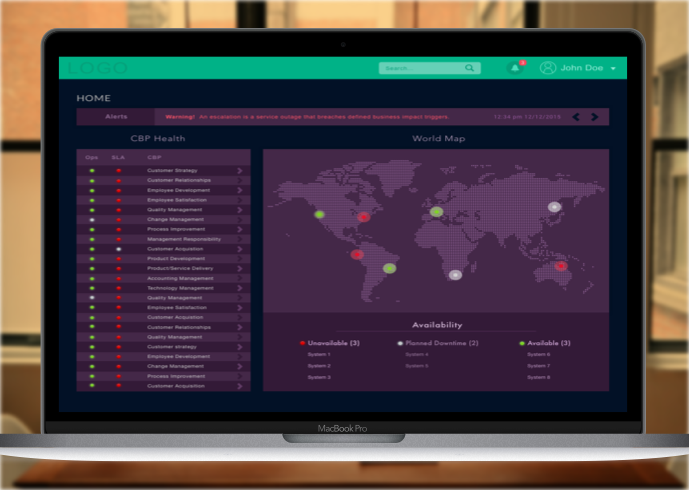Open the John Doe account dropdown arrow
The image size is (689, 490).
point(613,69)
